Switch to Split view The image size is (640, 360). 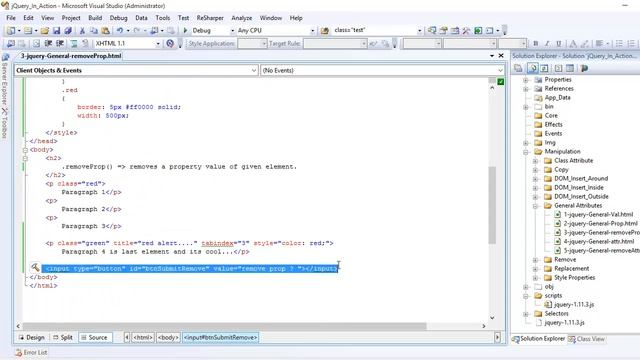[63, 338]
